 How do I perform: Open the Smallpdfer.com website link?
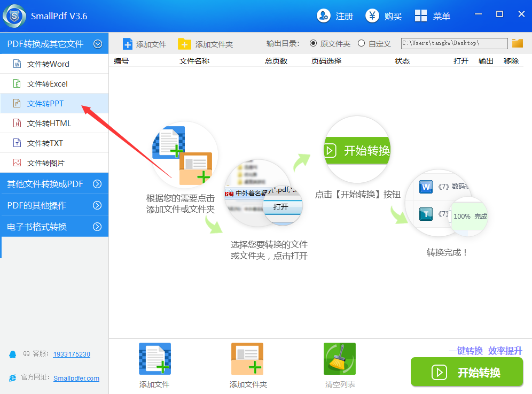pos(76,378)
